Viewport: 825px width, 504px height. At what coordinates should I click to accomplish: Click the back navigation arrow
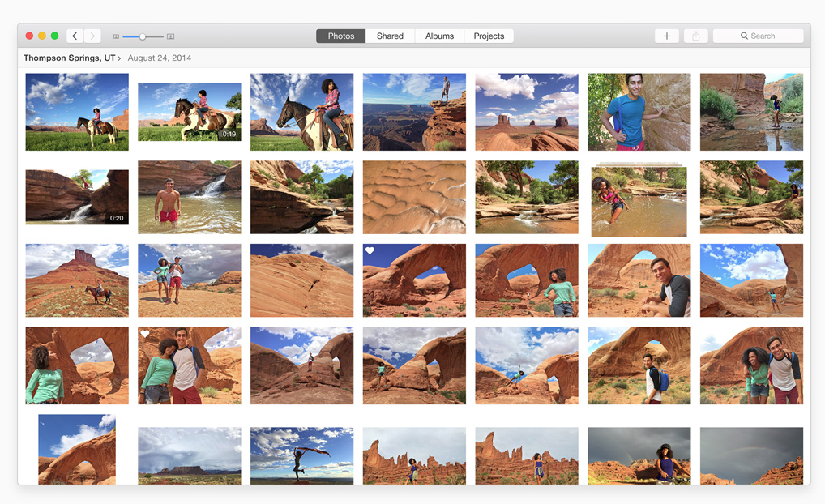pyautogui.click(x=75, y=36)
